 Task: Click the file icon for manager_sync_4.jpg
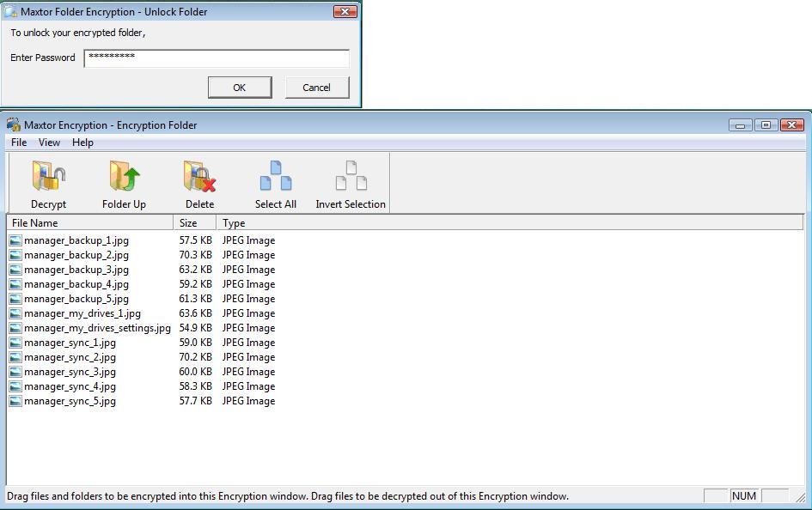15,386
